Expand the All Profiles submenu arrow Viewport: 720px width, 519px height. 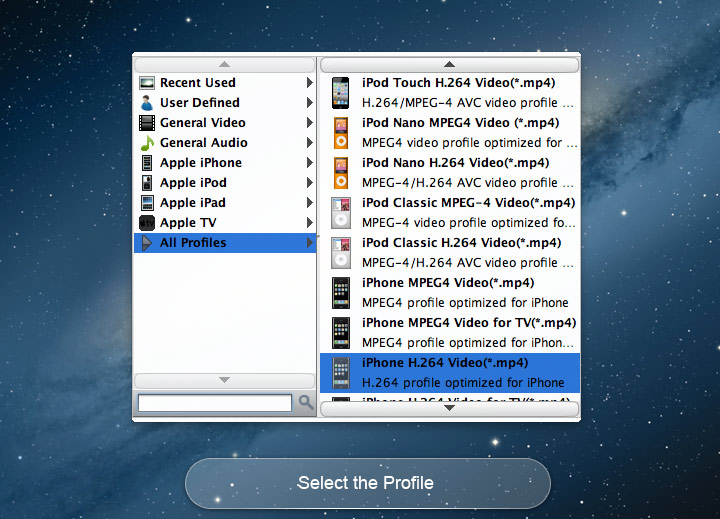pyautogui.click(x=309, y=243)
